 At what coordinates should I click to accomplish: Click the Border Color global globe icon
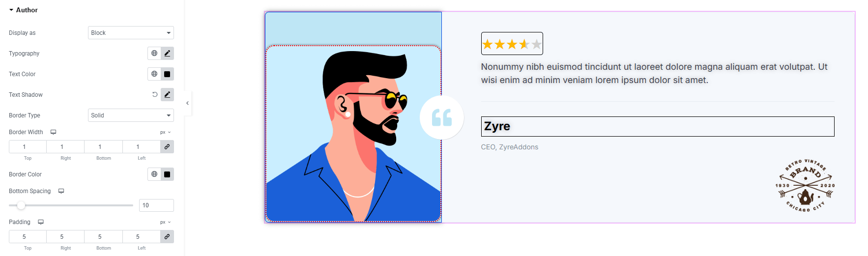coord(154,174)
